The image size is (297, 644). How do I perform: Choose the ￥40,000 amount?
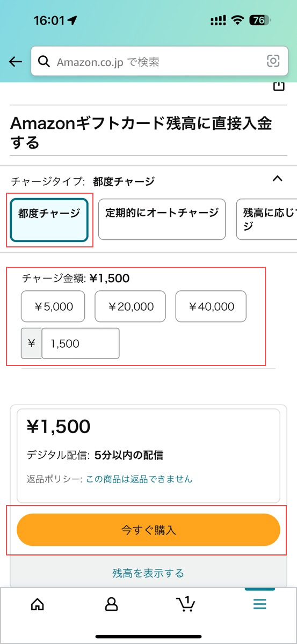coord(211,306)
